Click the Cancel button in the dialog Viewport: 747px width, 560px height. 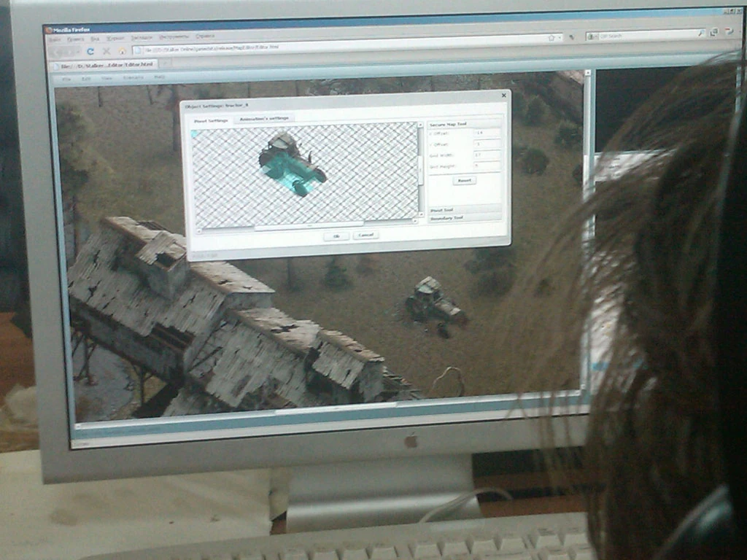[365, 235]
